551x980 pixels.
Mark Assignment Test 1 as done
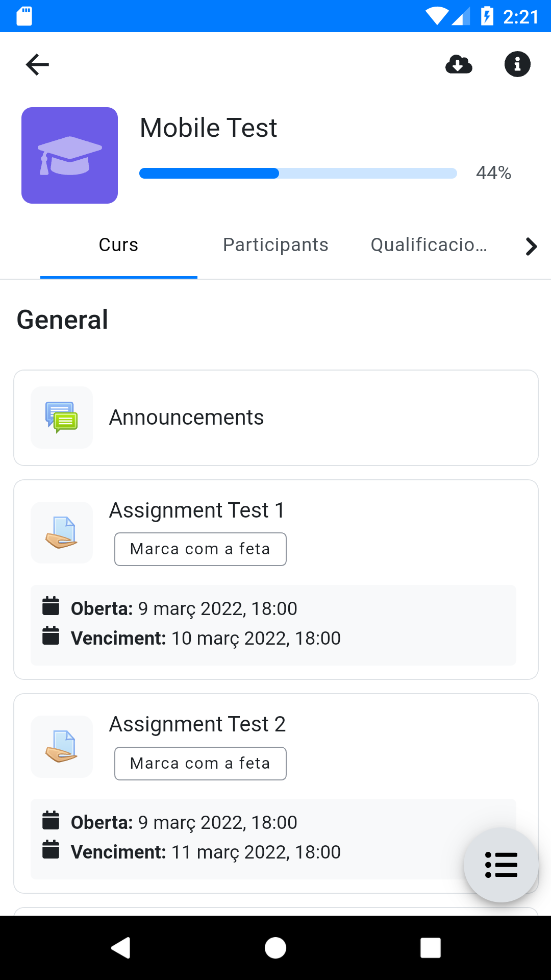pos(200,549)
